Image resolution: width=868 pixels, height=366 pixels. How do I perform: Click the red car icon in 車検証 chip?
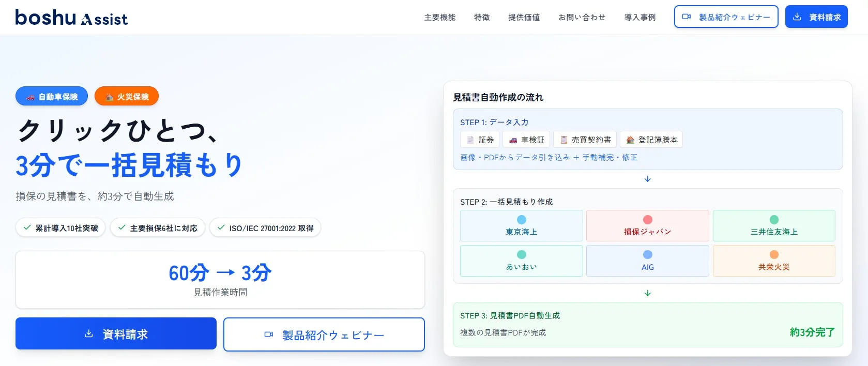513,140
